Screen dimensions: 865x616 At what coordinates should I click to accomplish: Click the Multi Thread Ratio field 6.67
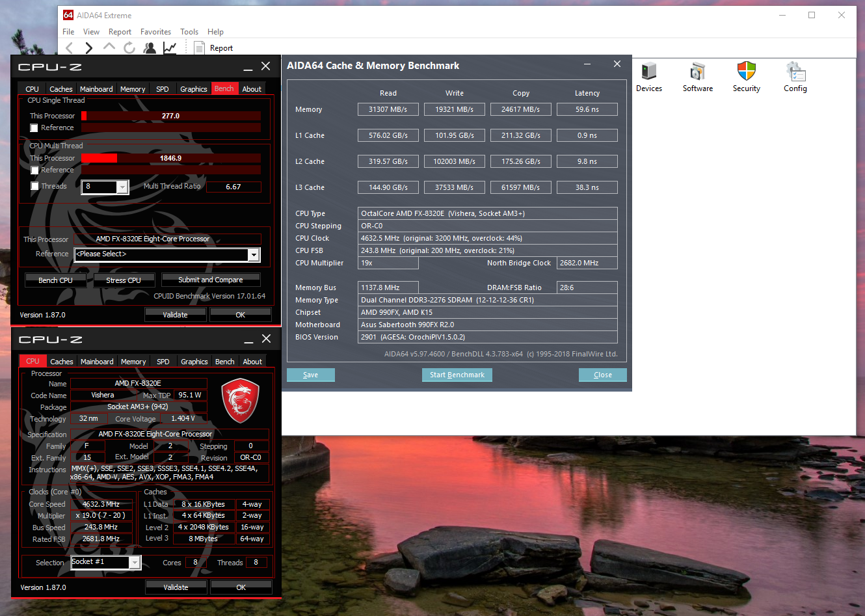[233, 187]
